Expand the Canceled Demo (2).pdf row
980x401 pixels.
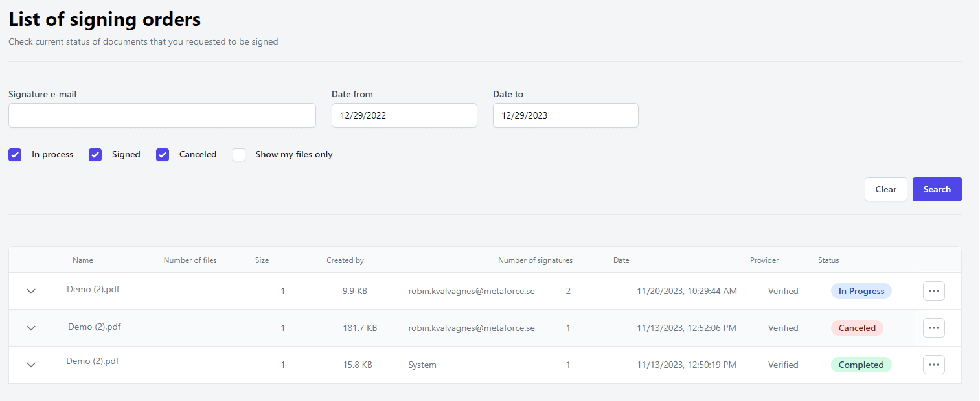tap(31, 328)
